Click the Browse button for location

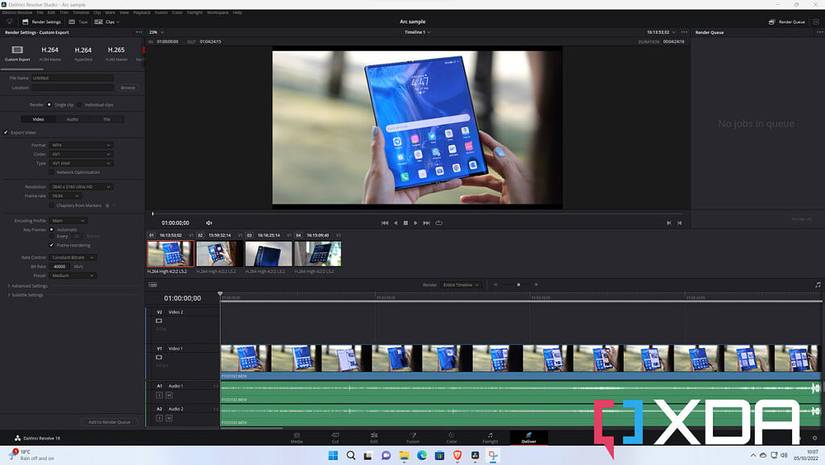[128, 88]
